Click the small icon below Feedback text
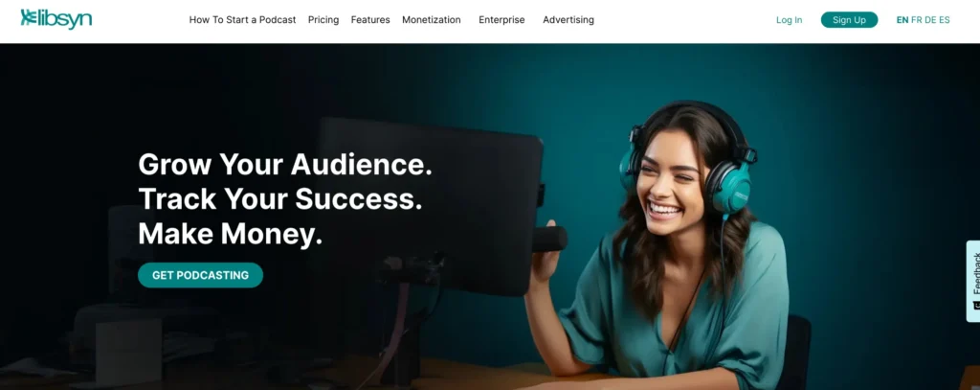 click(x=976, y=306)
